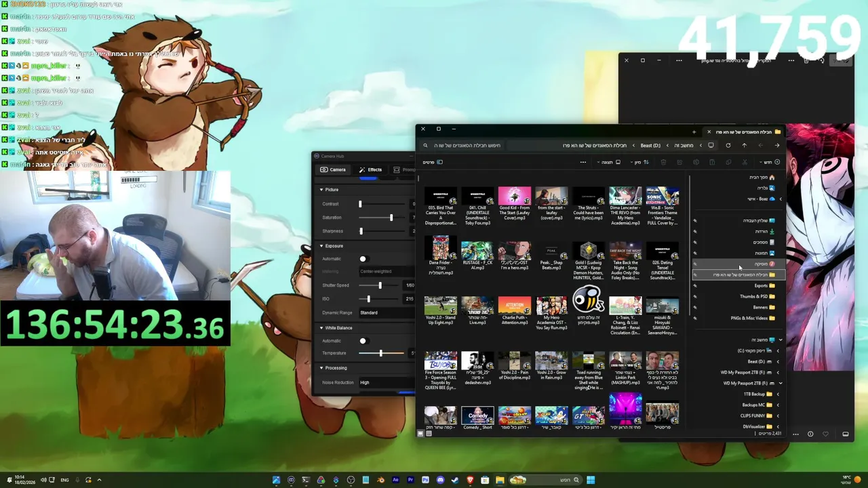The height and width of the screenshot is (488, 868).
Task: Switch to thumbnail view icon in status bar
Action: [420, 432]
